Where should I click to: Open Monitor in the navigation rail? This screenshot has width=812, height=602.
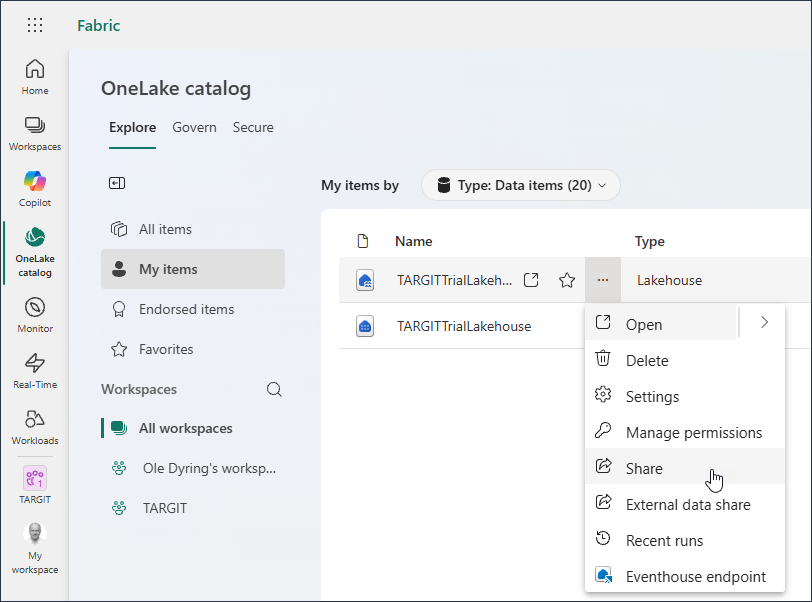[x=35, y=314]
